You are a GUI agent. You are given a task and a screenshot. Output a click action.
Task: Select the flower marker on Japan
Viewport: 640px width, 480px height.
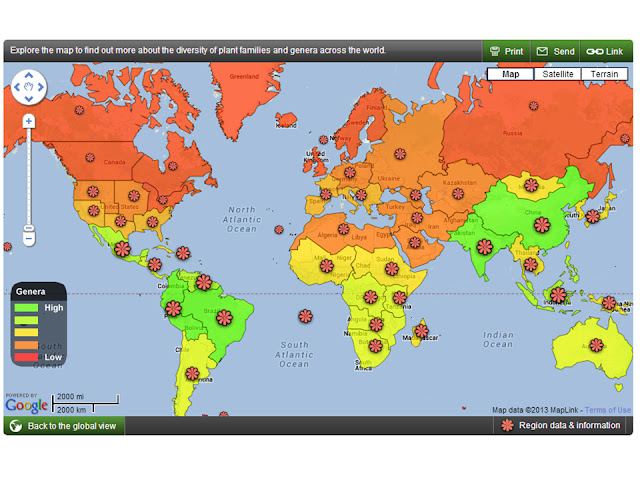(x=593, y=216)
